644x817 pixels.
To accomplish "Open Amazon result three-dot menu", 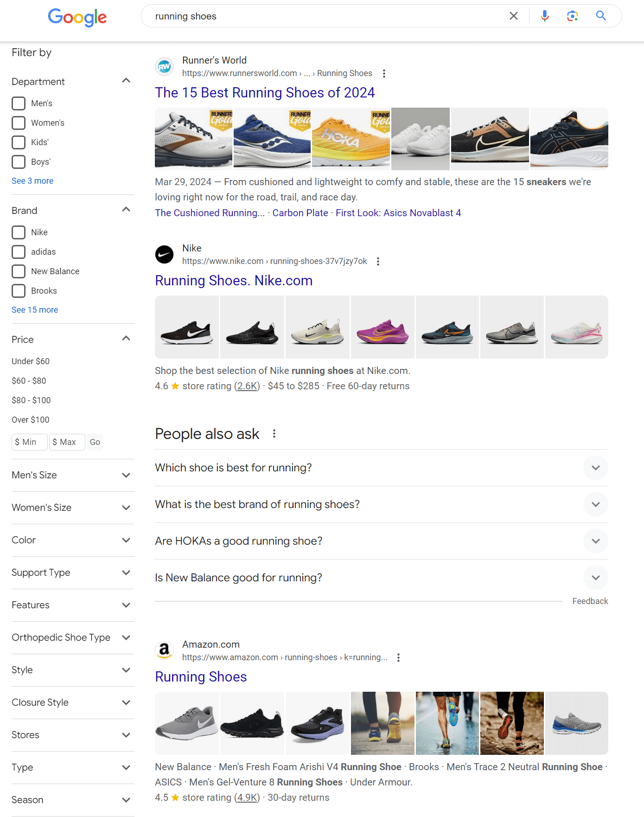I will 399,657.
